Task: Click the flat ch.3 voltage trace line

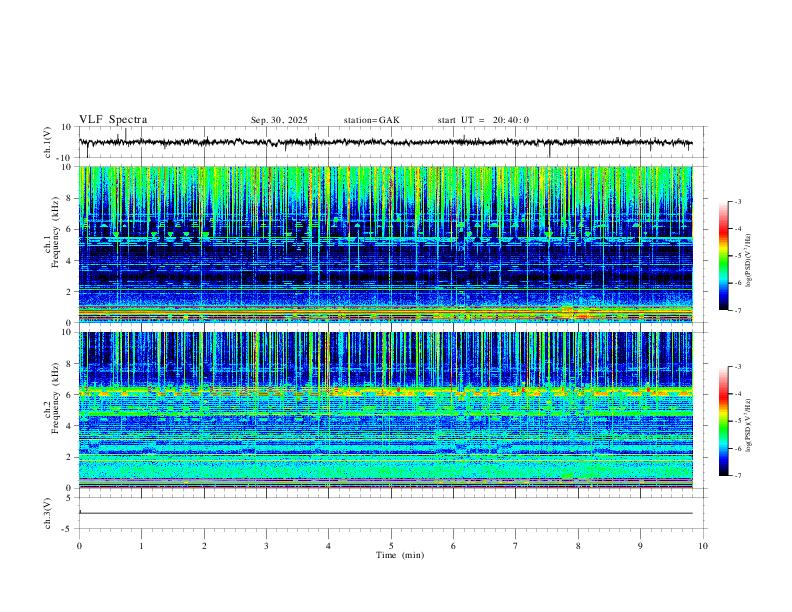Action: pos(385,513)
